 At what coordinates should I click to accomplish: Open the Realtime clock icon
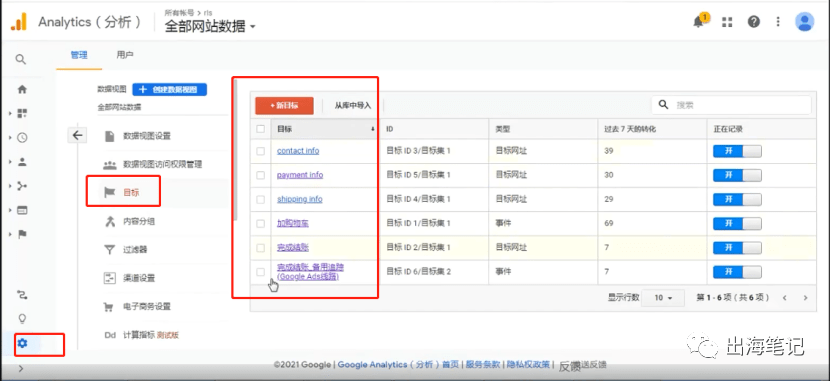click(22, 138)
